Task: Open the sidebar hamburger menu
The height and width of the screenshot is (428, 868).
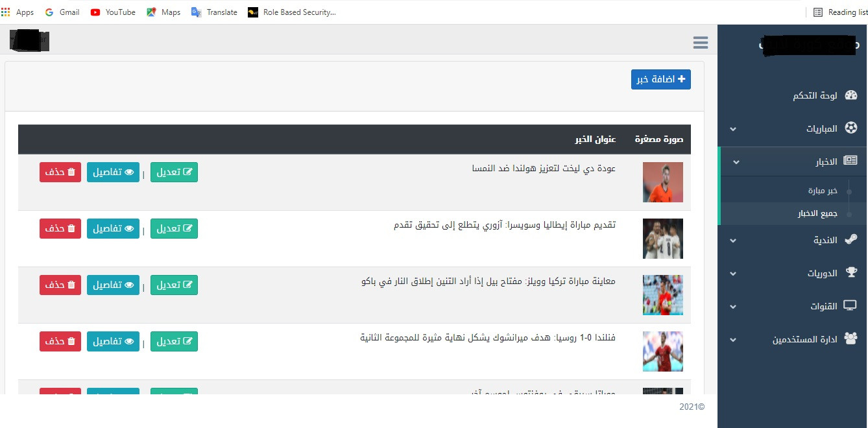Action: (700, 42)
